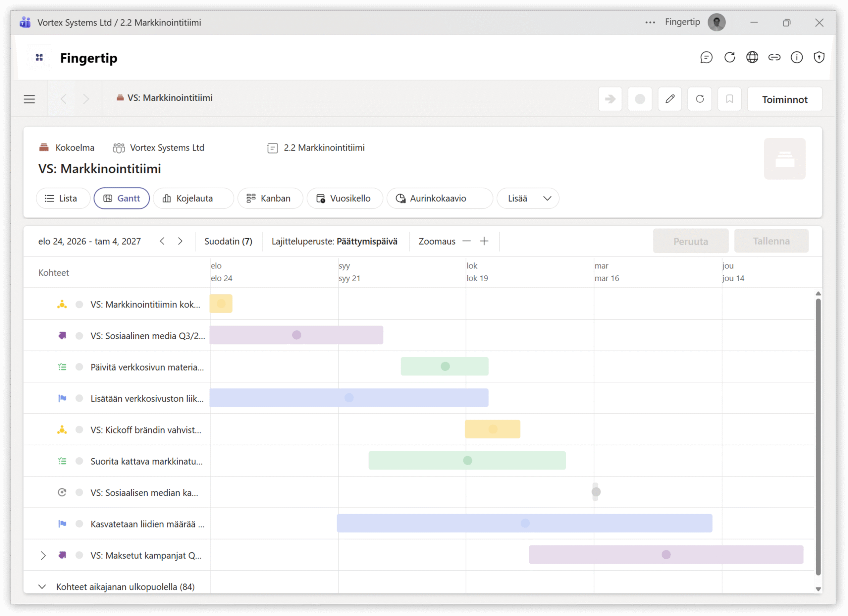Viewport: 848px width, 616px height.
Task: Click the globe language icon
Action: [752, 58]
